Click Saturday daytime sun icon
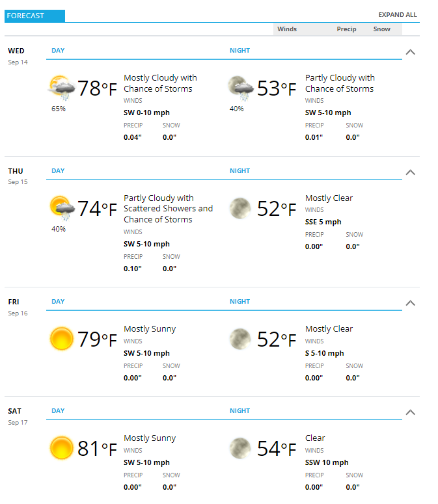The width and height of the screenshot is (438, 504). tap(61, 448)
